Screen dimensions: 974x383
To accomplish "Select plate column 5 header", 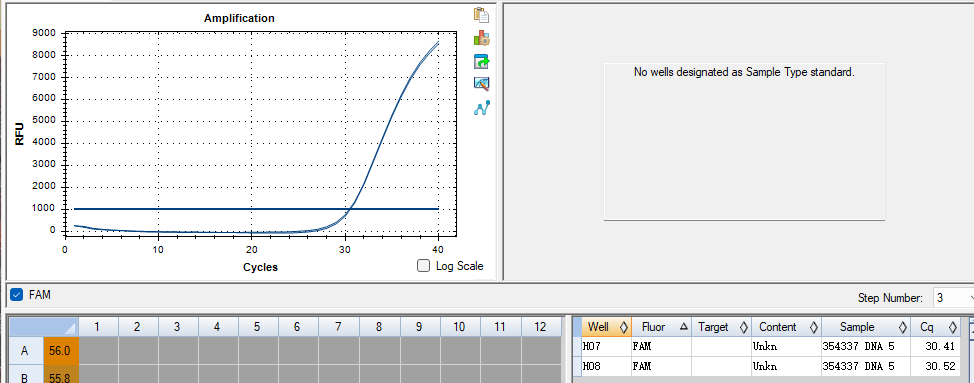I will pos(258,327).
